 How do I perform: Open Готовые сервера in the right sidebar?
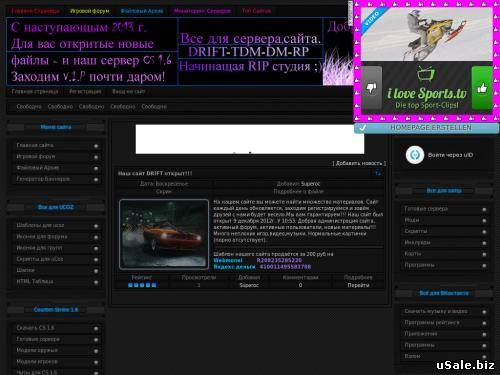(x=426, y=209)
